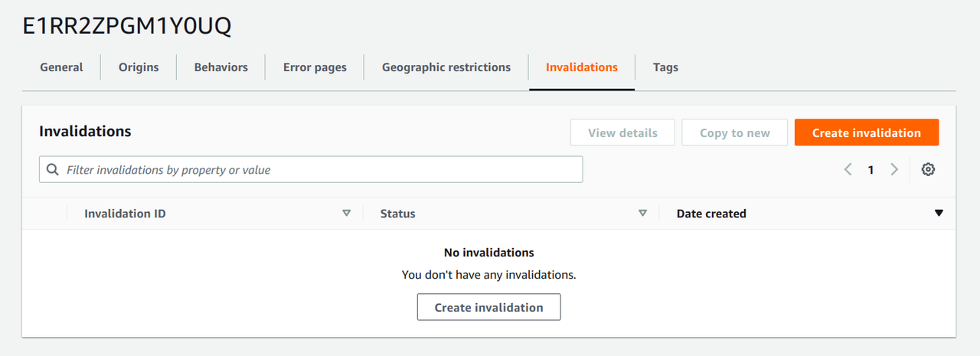Sort by Invalidation ID column arrow
The image size is (980, 356).
pyautogui.click(x=346, y=214)
